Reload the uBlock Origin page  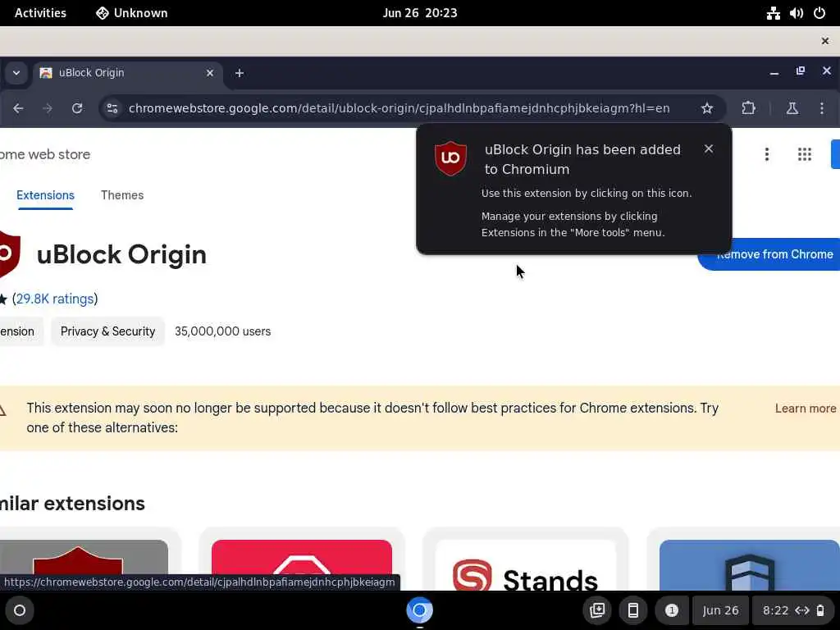click(77, 108)
